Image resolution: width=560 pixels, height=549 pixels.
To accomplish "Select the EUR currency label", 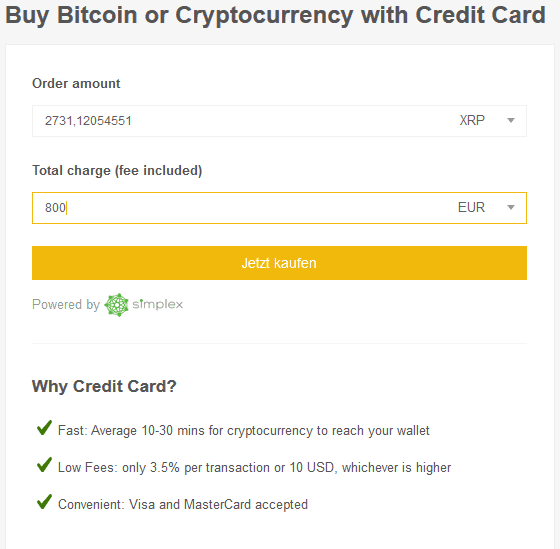I will [x=471, y=208].
